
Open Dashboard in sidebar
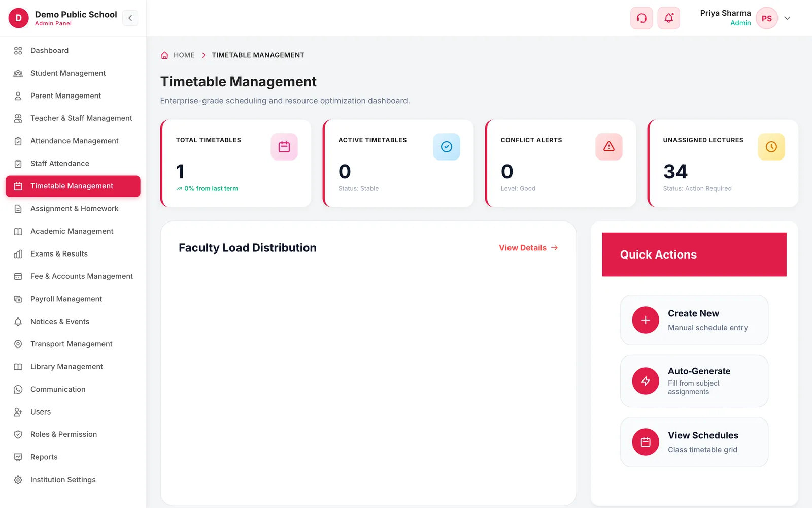point(73,51)
